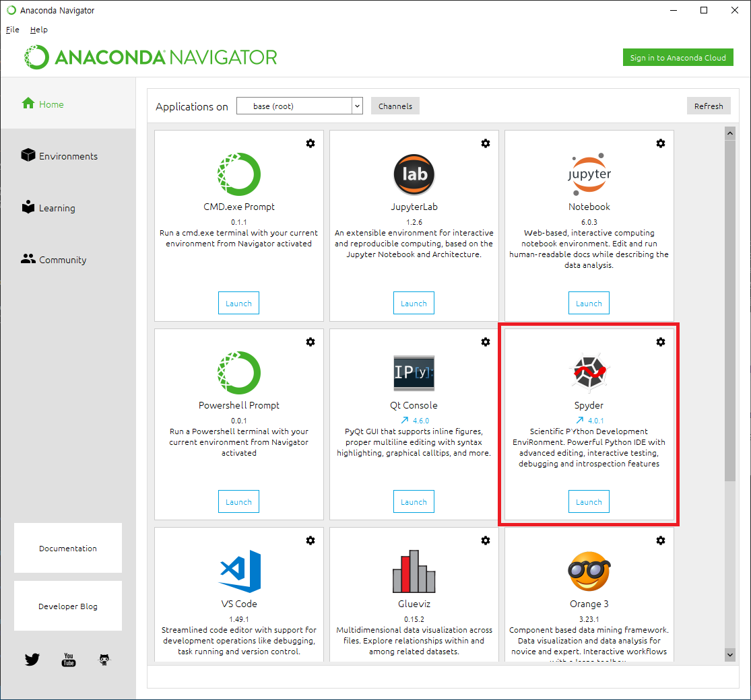751x700 pixels.
Task: Click the Notebook version 6.0.3 text
Action: [589, 222]
